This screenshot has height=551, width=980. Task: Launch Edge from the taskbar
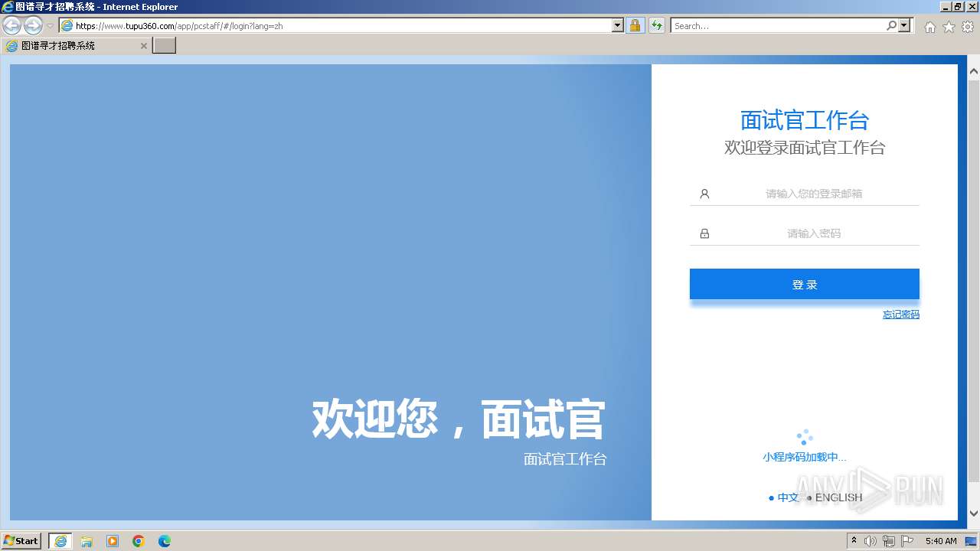tap(165, 541)
